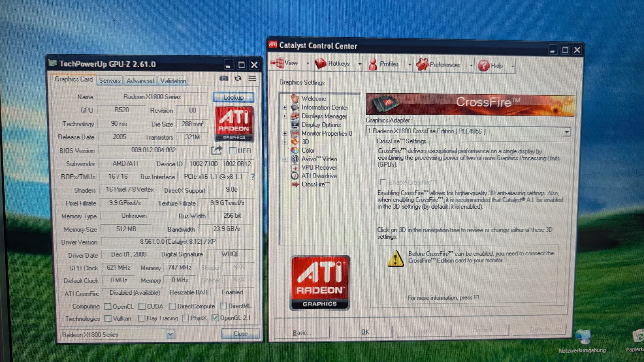Click the BIOS export share icon

(217, 150)
